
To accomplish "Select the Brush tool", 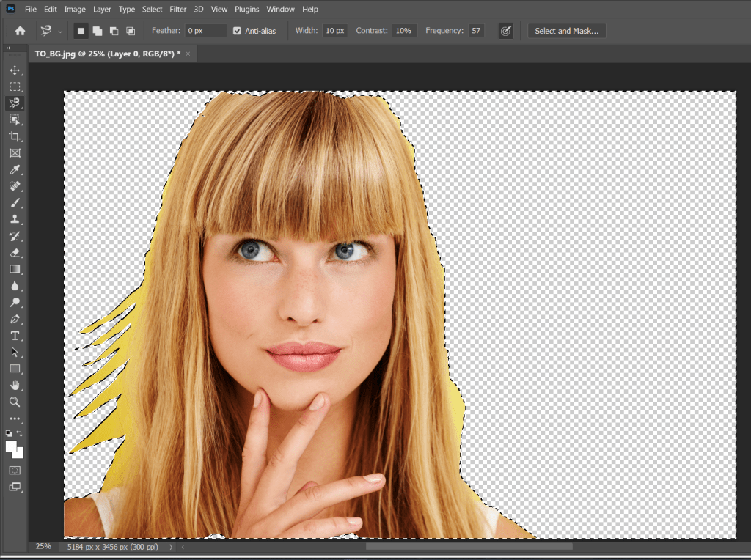I will pos(15,202).
